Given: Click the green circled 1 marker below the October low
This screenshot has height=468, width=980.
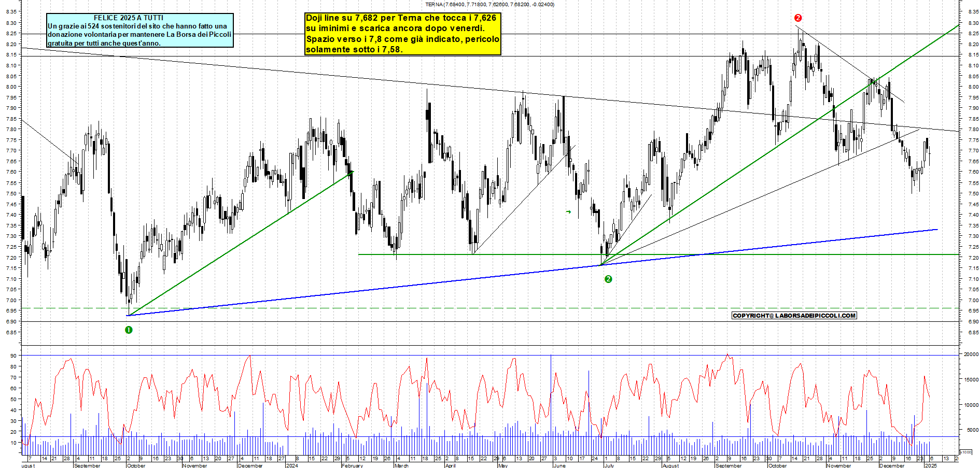Looking at the screenshot, I should pos(129,330).
